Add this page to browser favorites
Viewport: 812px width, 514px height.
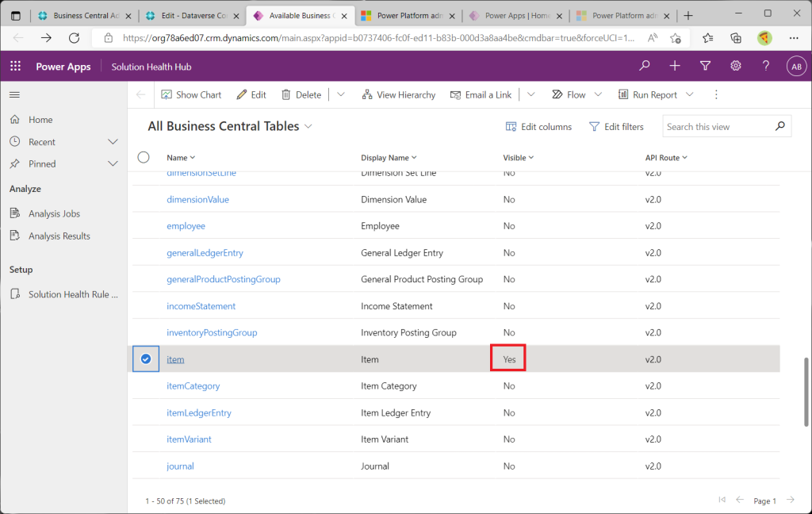pyautogui.click(x=676, y=38)
